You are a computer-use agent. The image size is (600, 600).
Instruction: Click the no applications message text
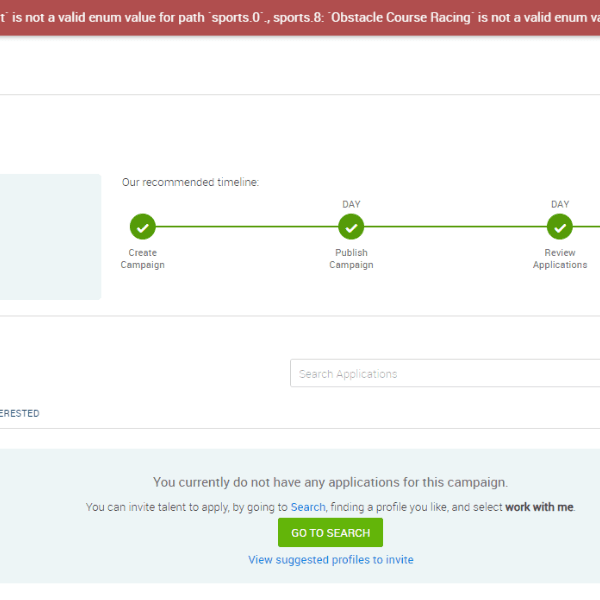[x=330, y=482]
